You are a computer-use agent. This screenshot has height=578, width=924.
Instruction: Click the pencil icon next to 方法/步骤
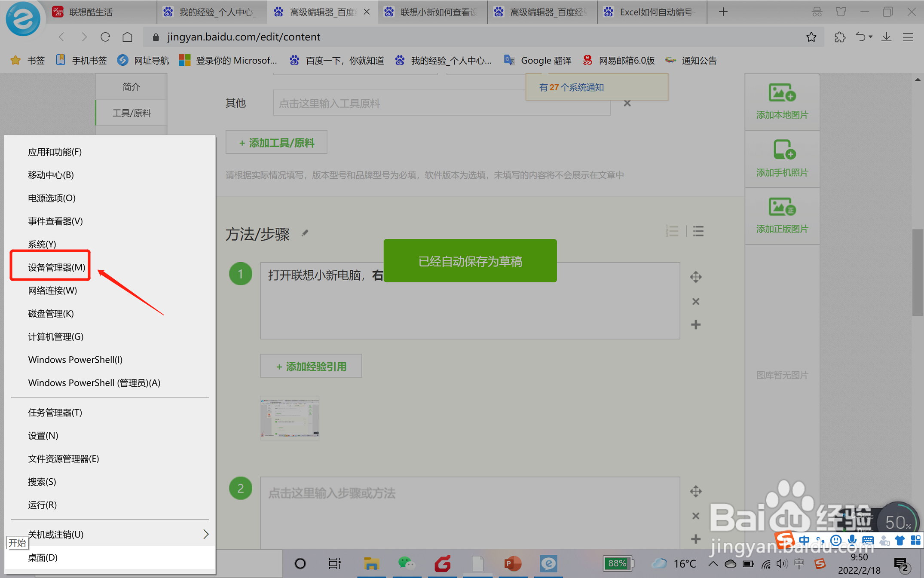coord(305,233)
